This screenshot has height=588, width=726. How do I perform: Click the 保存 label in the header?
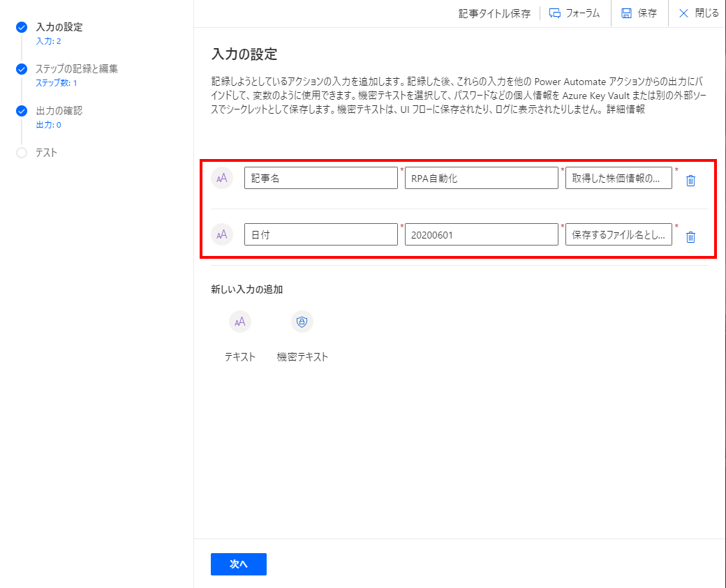647,13
